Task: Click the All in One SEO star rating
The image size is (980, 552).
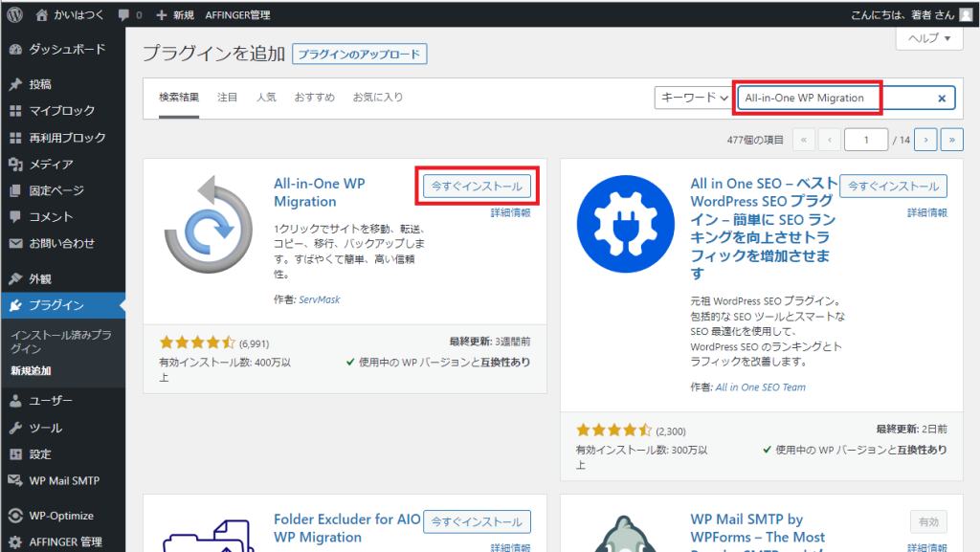Action: 613,431
